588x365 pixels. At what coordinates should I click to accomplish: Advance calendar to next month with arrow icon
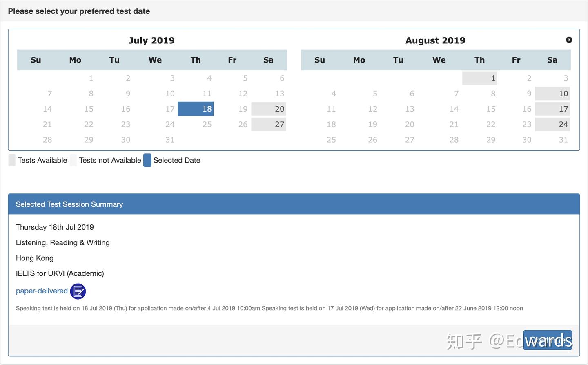pos(569,40)
